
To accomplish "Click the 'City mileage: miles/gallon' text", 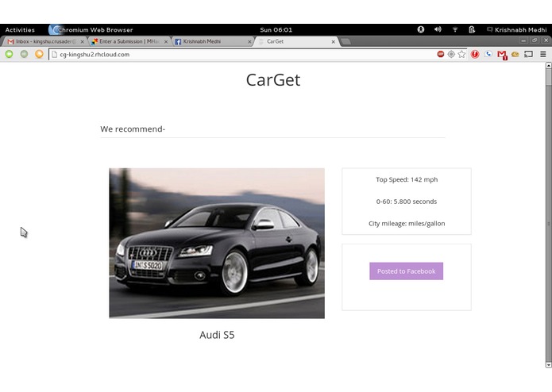I will [x=407, y=223].
